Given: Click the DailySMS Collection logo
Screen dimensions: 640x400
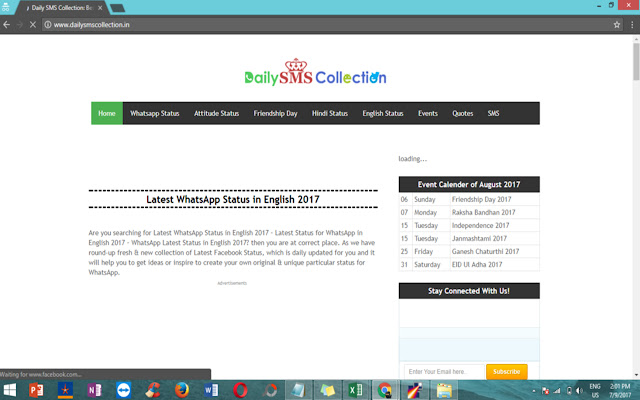Looking at the screenshot, I should pos(315,72).
